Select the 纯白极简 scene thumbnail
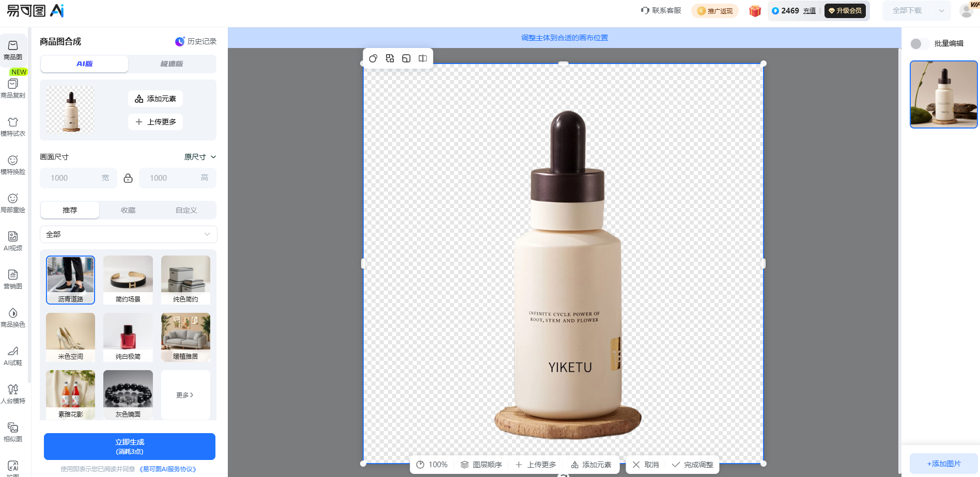Viewport: 980px width, 477px height. tap(128, 337)
